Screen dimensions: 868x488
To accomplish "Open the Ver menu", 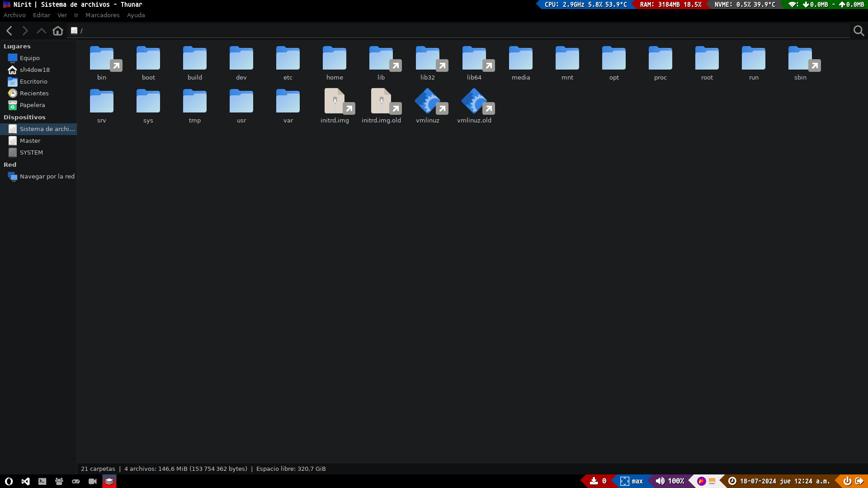I will pos(62,15).
